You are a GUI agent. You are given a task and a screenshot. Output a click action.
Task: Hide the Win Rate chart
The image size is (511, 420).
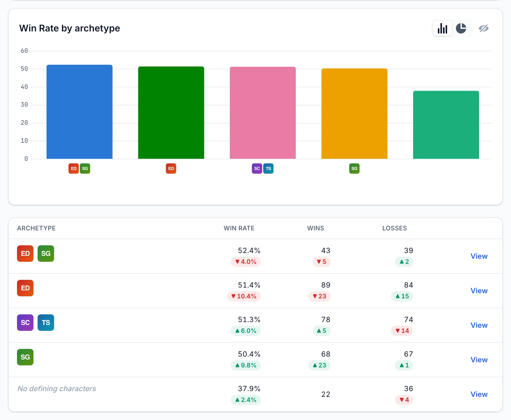484,28
